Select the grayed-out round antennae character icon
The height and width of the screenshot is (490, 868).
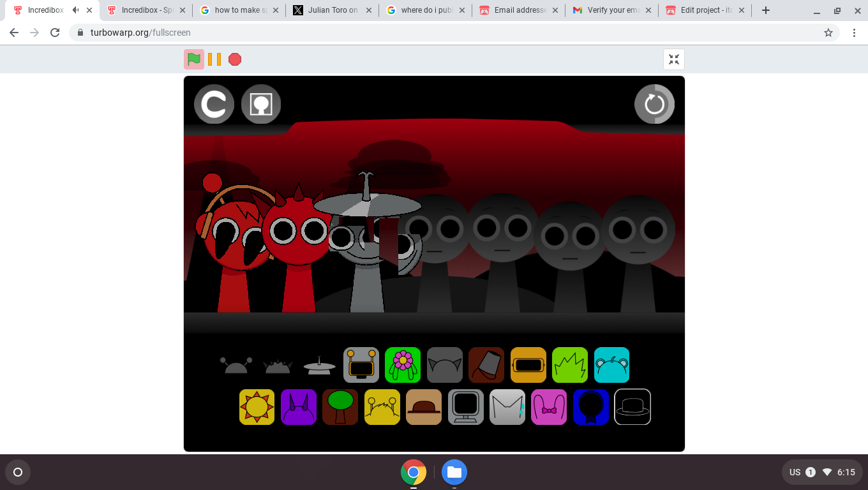pyautogui.click(x=236, y=365)
